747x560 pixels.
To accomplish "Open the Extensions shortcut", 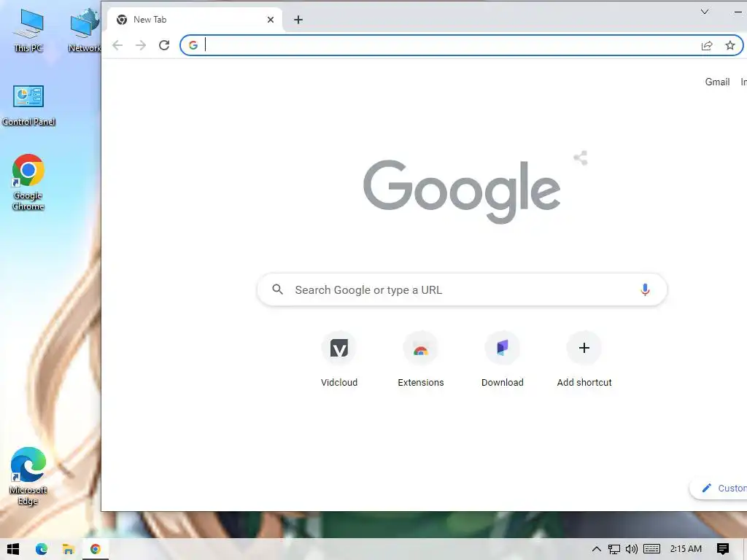I will tap(421, 360).
